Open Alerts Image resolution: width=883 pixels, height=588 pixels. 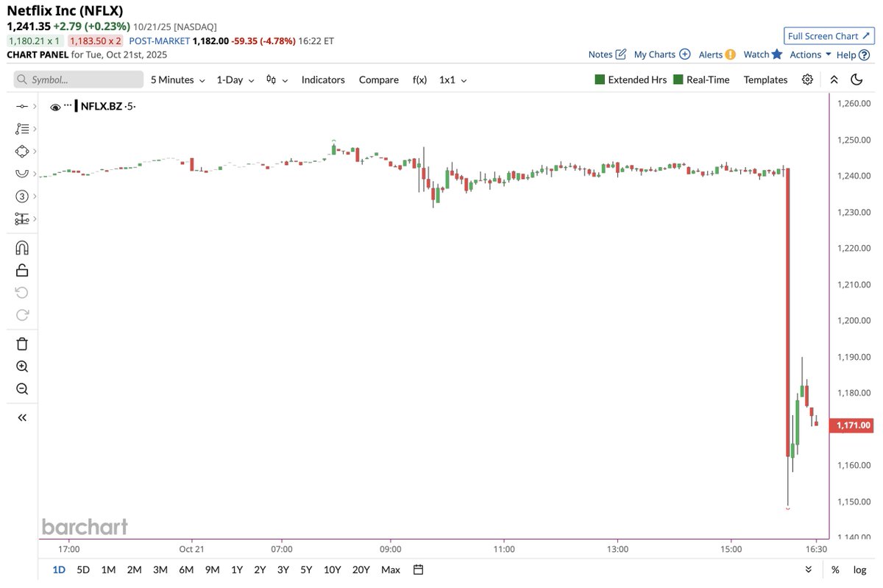[717, 54]
